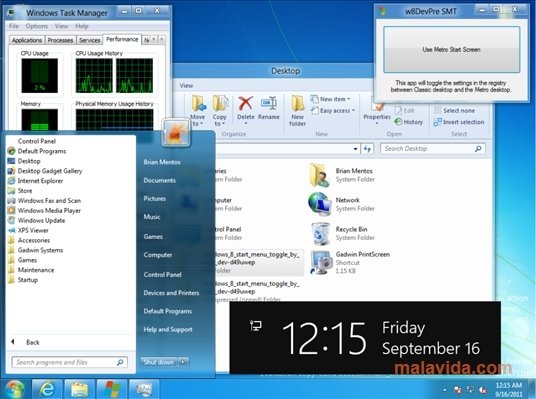Click the Start orb button
Viewport: 536px width, 399px height.
pos(14,389)
